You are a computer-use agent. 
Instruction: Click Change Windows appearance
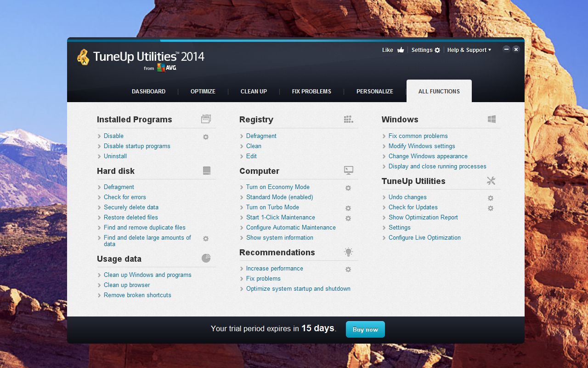[x=428, y=156]
